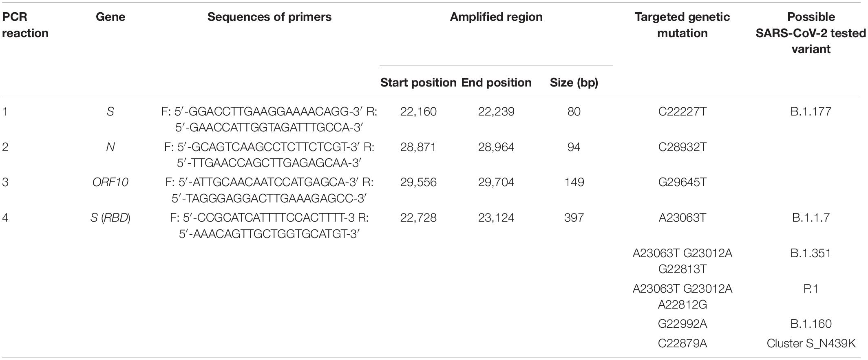Click the B.1.351 variant cell
The image size is (868, 360).
pyautogui.click(x=811, y=253)
